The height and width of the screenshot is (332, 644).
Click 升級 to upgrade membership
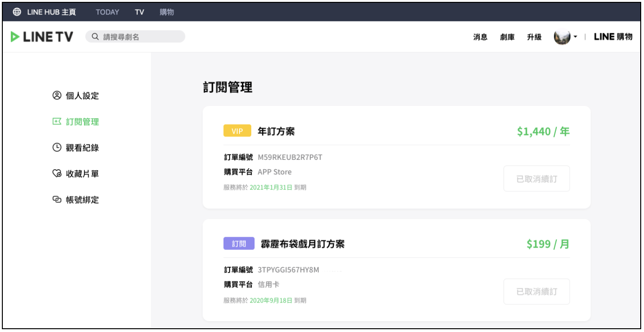point(534,37)
